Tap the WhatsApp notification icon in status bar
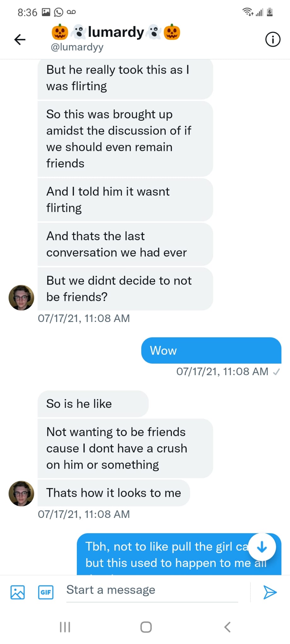The height and width of the screenshot is (644, 290). tap(59, 12)
